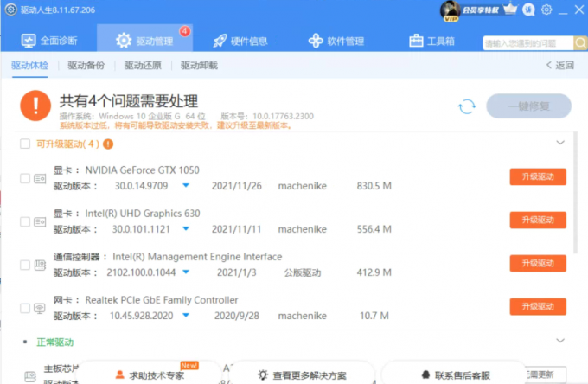Check the 可升级驱动(4) select-all checkbox
The image size is (588, 384).
click(x=25, y=144)
